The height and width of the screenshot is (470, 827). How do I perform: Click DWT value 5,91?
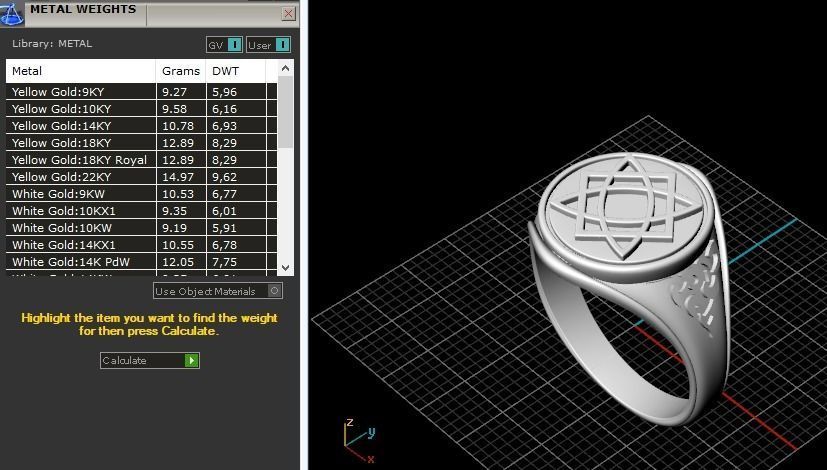pos(225,228)
